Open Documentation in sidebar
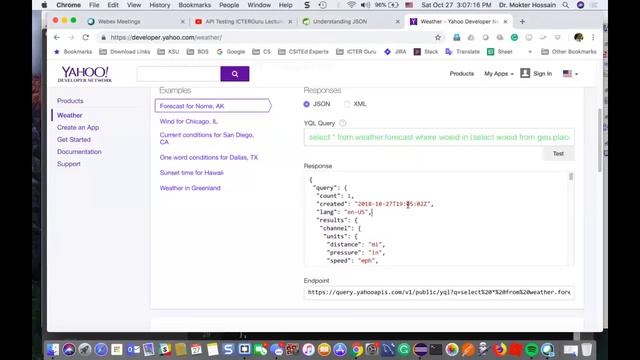The height and width of the screenshot is (360, 640). point(79,151)
